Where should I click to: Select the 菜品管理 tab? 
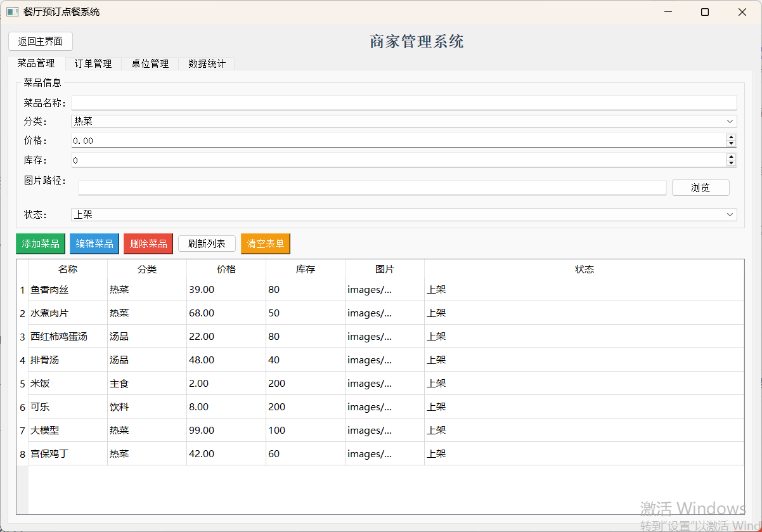[36, 63]
